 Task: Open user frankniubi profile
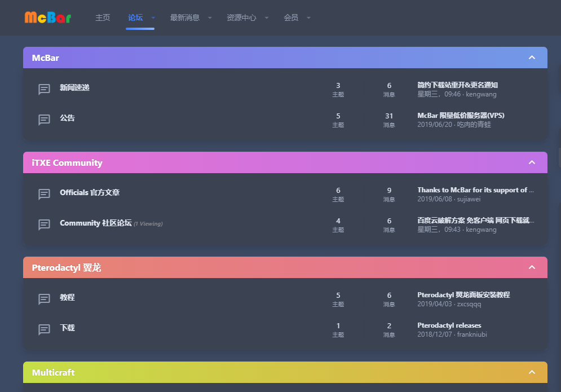[472, 334]
